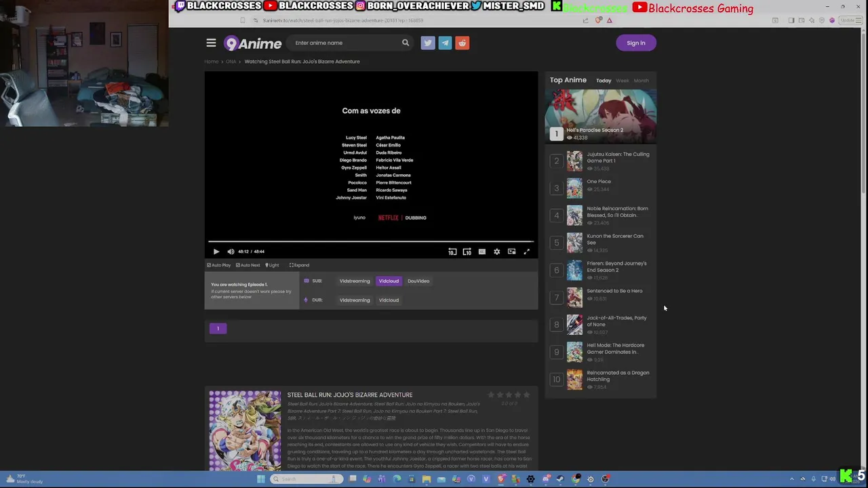Open Reincarnated as a Dragon Hatchling
Image resolution: width=868 pixels, height=488 pixels.
pyautogui.click(x=618, y=375)
